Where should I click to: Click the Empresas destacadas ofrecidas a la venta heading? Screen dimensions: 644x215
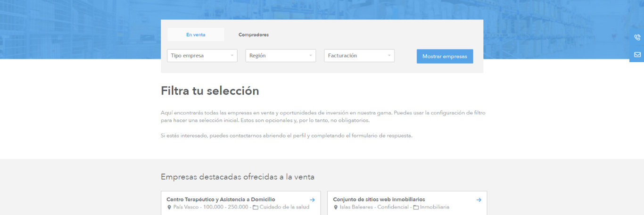pyautogui.click(x=237, y=177)
